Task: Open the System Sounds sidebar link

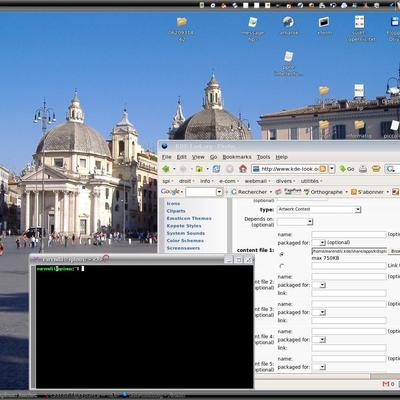Action: pos(186,233)
